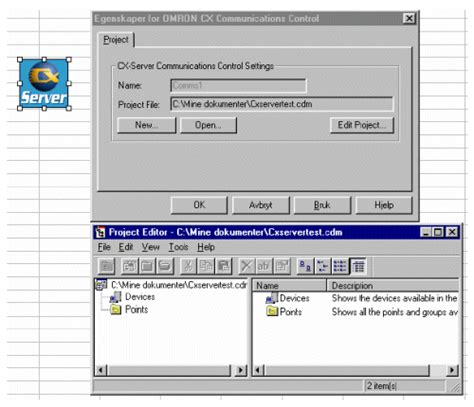Click the left pane horizontal scrollbar thumb

(169, 370)
